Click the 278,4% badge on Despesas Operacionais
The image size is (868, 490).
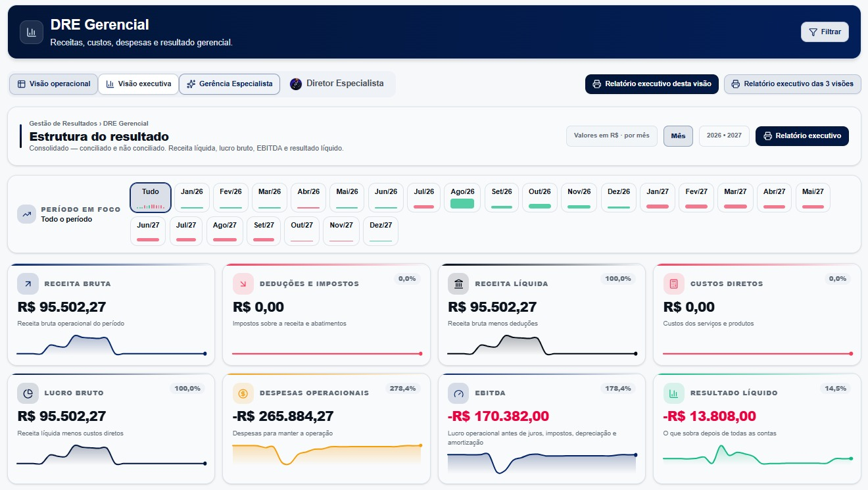(402, 389)
